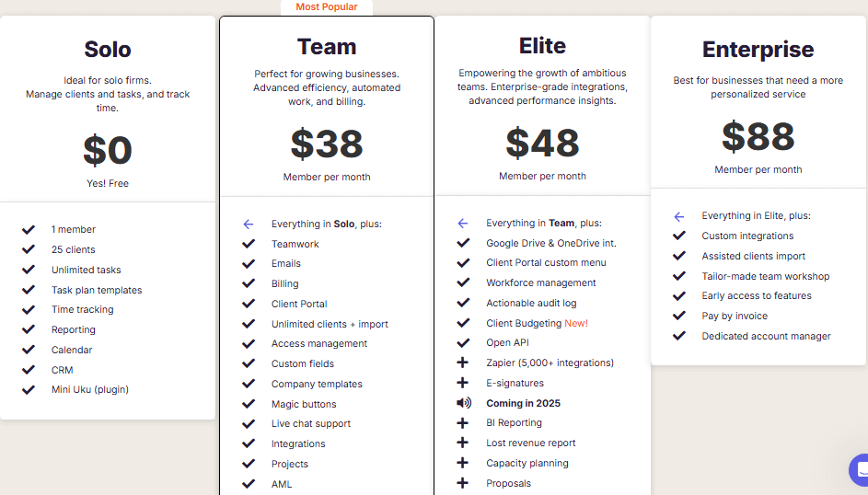Click the plus icon next to E-signatures
This screenshot has height=495, width=868.
463,383
